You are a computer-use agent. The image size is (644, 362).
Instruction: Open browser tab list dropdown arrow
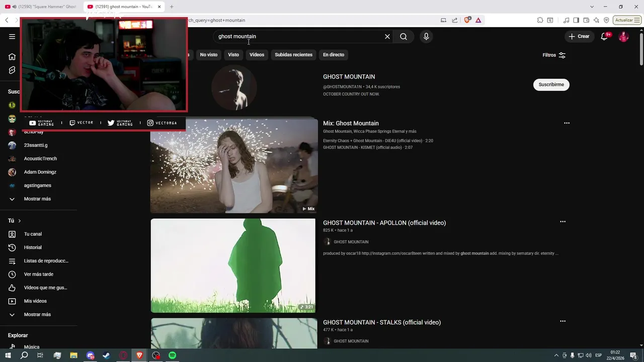(592, 7)
